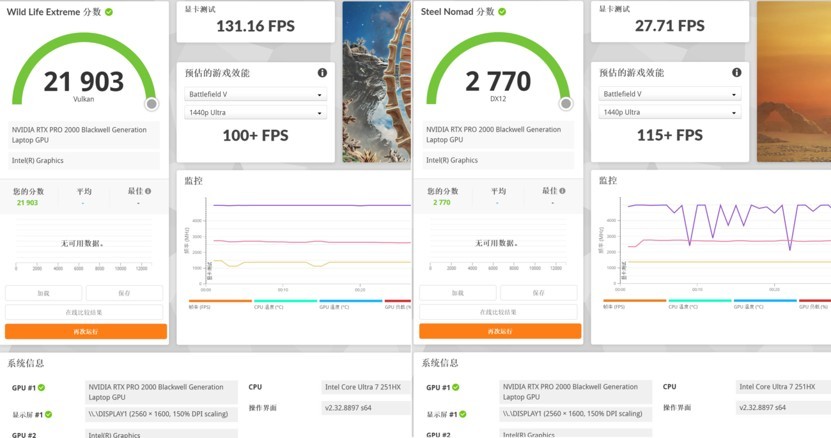This screenshot has width=831, height=438.
Task: Open the 1440p Ultra dropdown above 115+ FPS
Action: 670,112
